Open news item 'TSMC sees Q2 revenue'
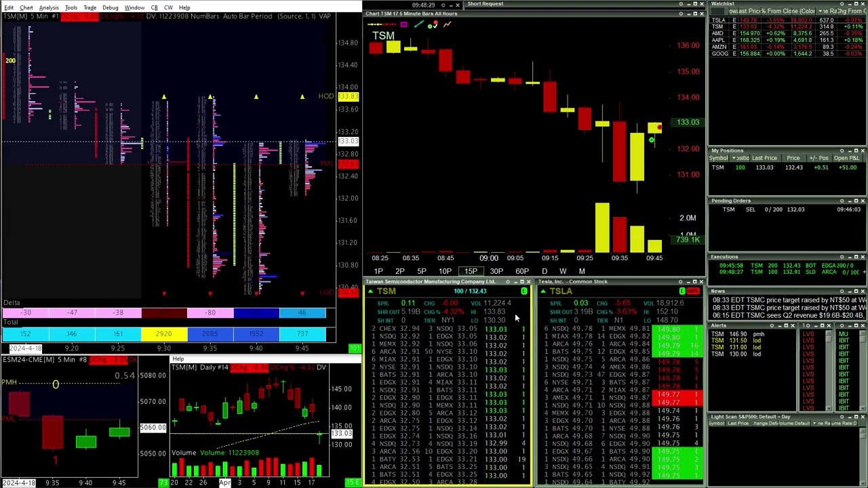This screenshot has width=868, height=488. [788, 315]
